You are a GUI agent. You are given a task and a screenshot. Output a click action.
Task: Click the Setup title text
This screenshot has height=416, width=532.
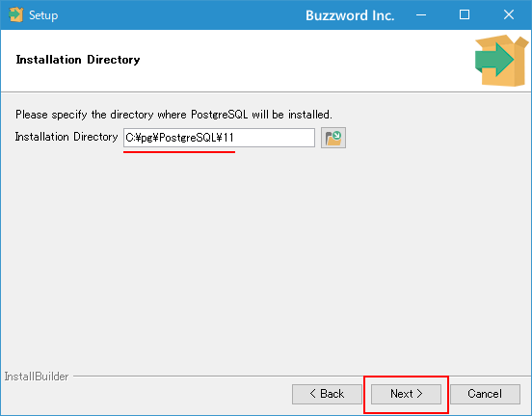pos(43,15)
